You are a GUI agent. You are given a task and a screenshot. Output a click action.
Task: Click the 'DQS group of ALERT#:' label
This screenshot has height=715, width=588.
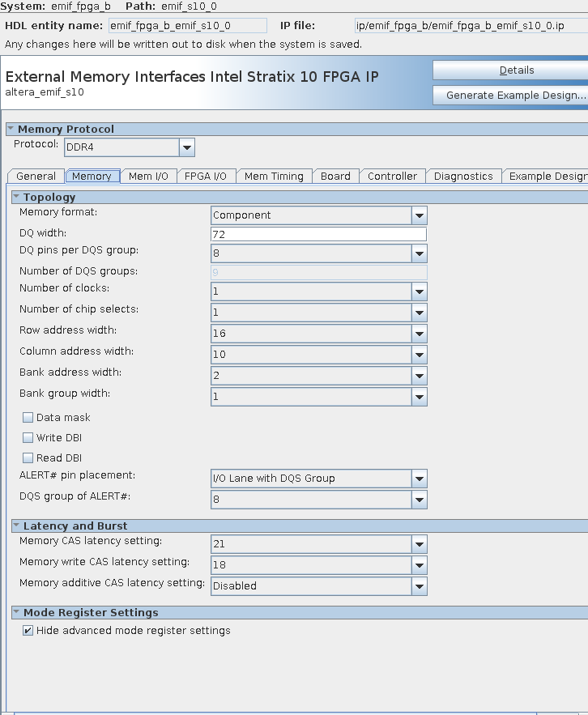[x=75, y=496]
